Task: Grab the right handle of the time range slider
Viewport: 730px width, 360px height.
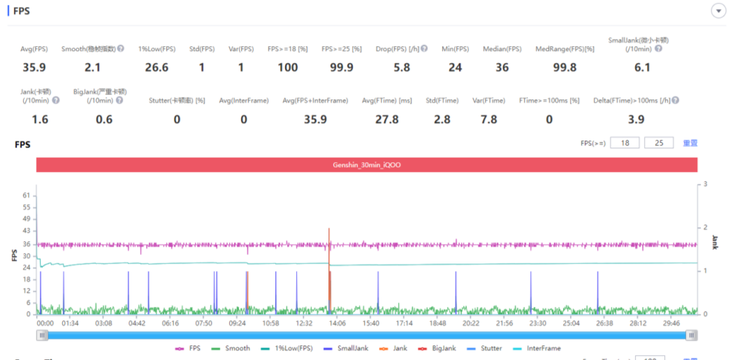Action: (692, 335)
